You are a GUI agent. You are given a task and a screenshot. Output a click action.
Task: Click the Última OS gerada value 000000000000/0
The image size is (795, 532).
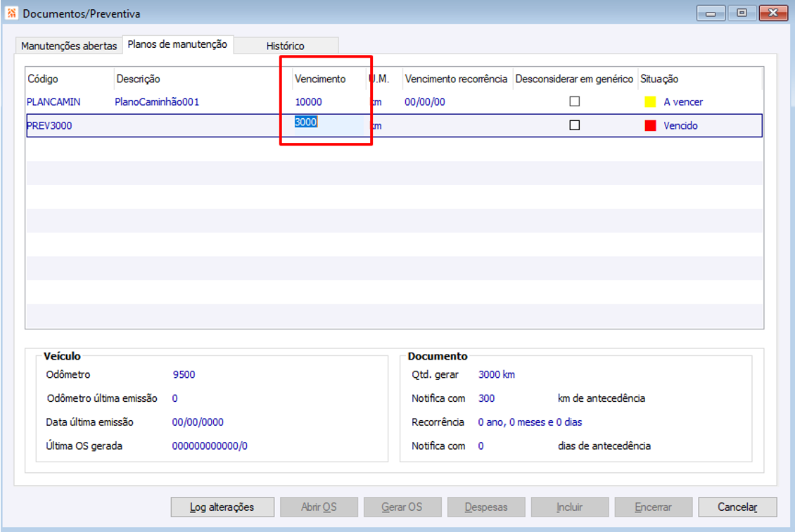coord(210,445)
